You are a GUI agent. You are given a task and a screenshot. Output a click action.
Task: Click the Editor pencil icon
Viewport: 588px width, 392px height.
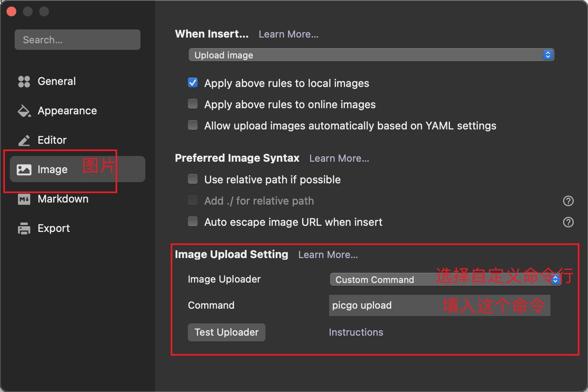24,140
